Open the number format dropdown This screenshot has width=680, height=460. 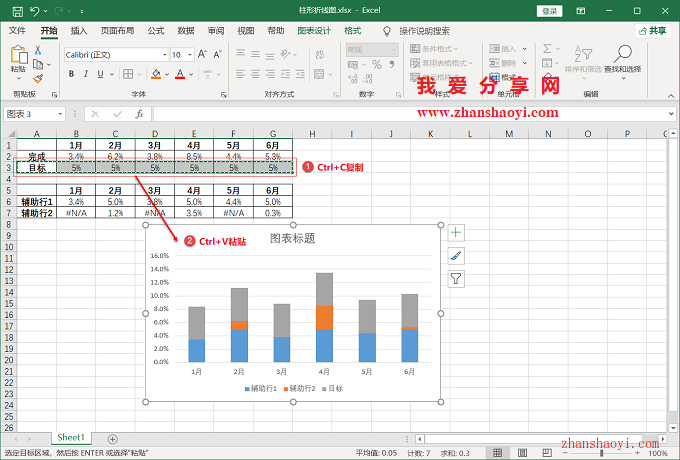tap(394, 50)
